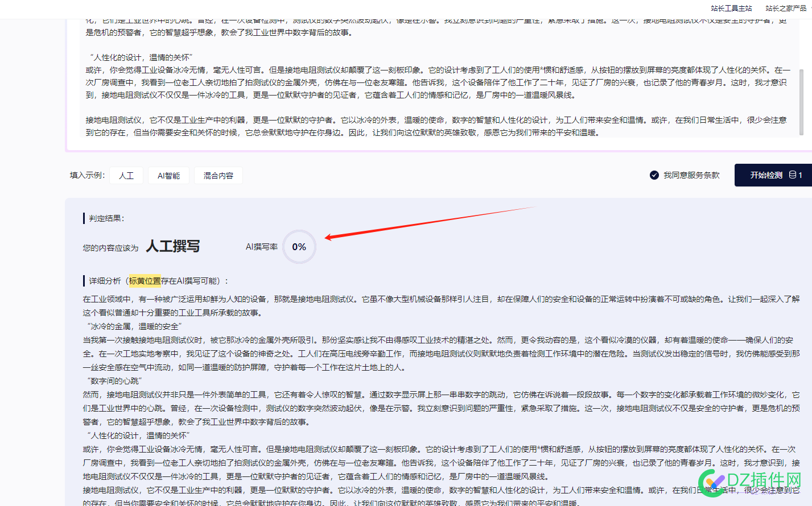Click the 0% AI撰写率 progress circle

(x=299, y=247)
